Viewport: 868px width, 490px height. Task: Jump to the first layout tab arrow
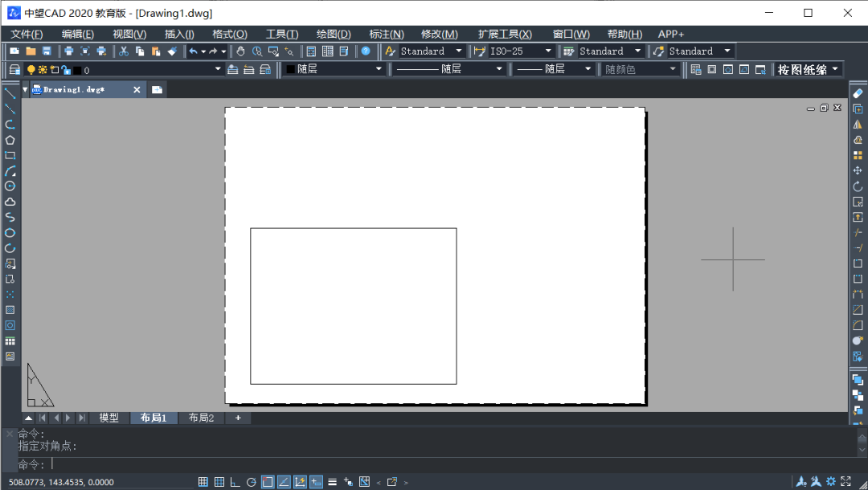point(43,418)
